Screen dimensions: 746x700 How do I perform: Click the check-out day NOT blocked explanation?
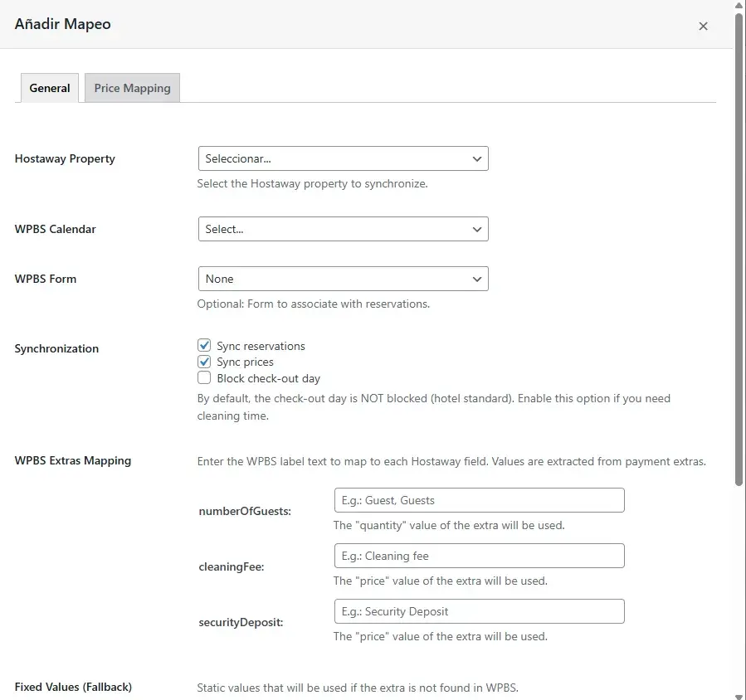click(434, 407)
